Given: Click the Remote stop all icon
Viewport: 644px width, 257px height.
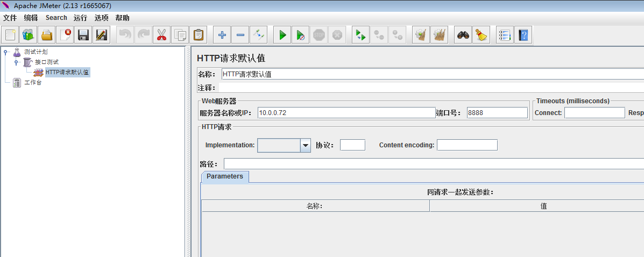Looking at the screenshot, I should (x=379, y=35).
